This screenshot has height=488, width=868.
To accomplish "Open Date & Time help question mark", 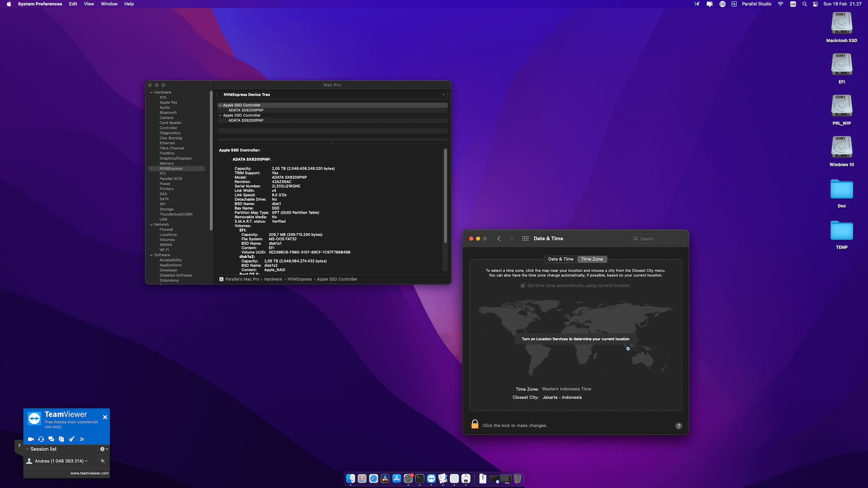I will point(679,426).
